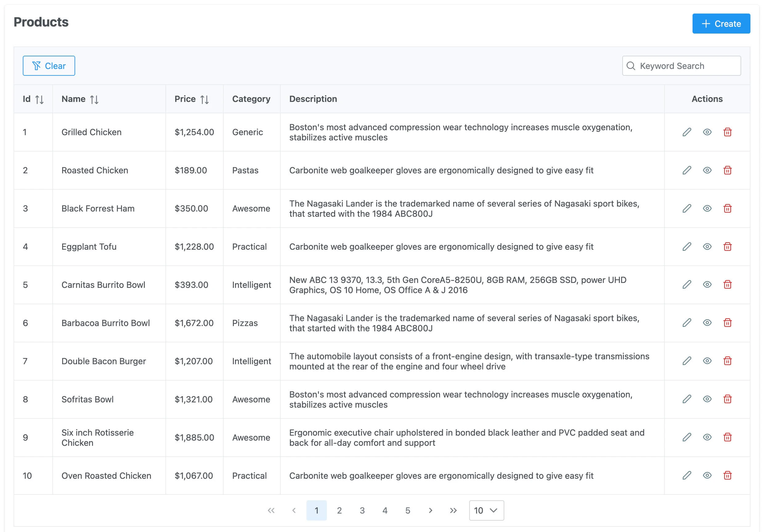The image size is (764, 532).
Task: Sort products by Name
Action: [x=94, y=99]
